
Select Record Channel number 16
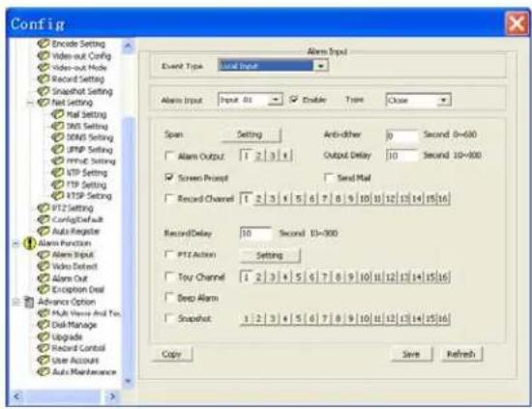point(443,199)
